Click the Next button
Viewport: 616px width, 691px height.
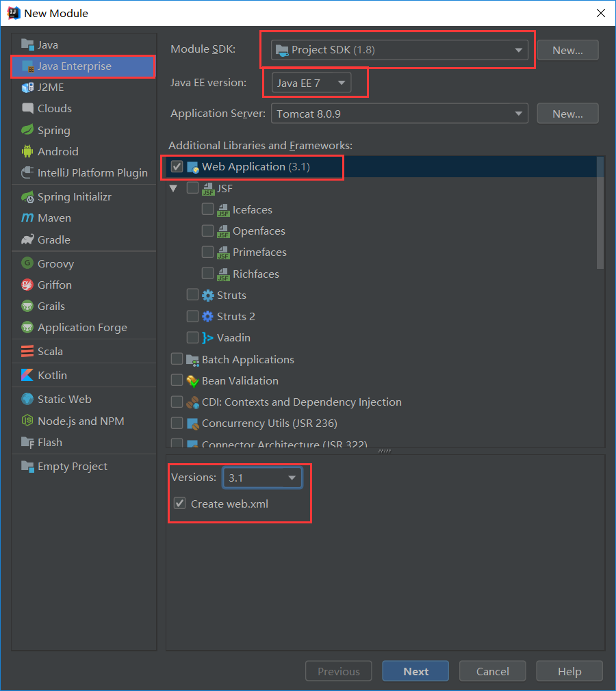point(415,671)
